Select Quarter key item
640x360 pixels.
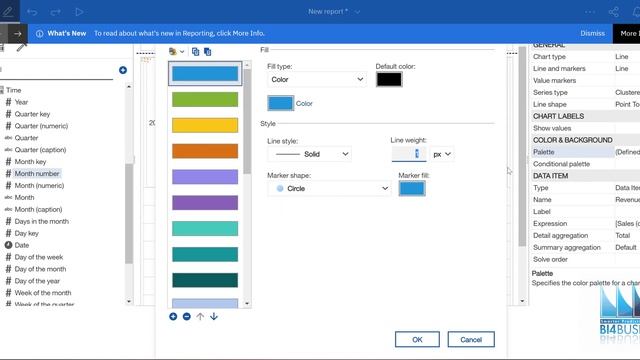coord(32,114)
